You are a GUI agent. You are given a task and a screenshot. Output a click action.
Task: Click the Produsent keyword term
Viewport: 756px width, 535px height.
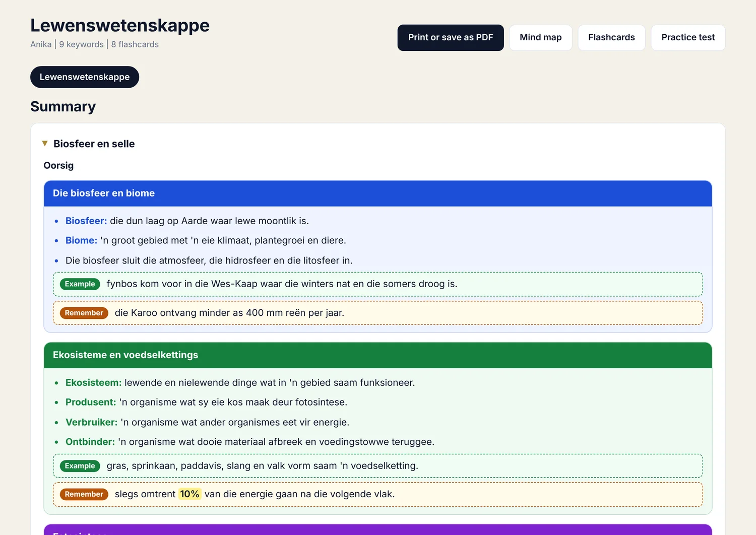[x=91, y=403]
